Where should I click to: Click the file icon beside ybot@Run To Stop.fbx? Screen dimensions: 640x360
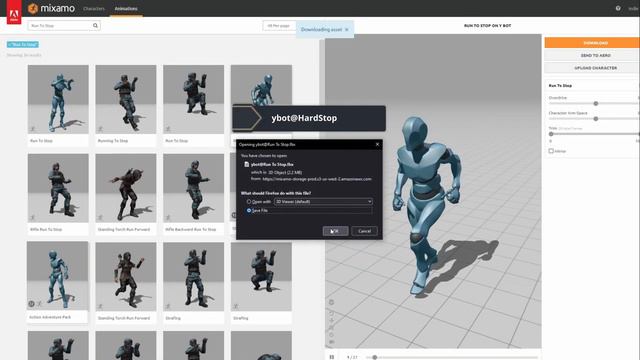247,164
